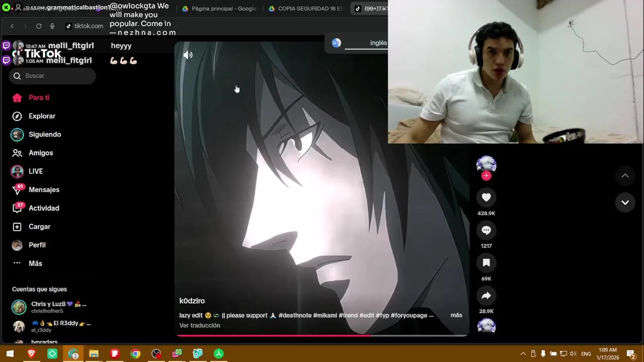Share the video with arrow icon

(x=486, y=296)
